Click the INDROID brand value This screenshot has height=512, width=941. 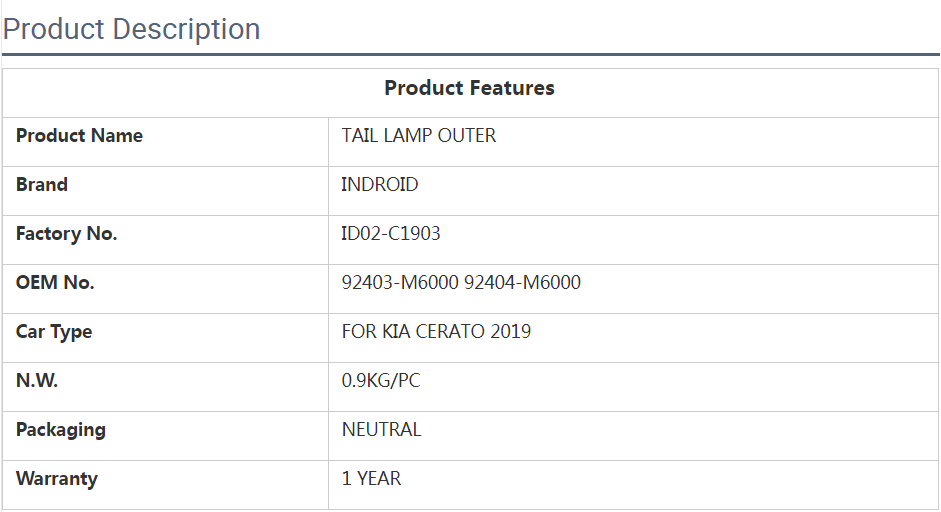379,185
